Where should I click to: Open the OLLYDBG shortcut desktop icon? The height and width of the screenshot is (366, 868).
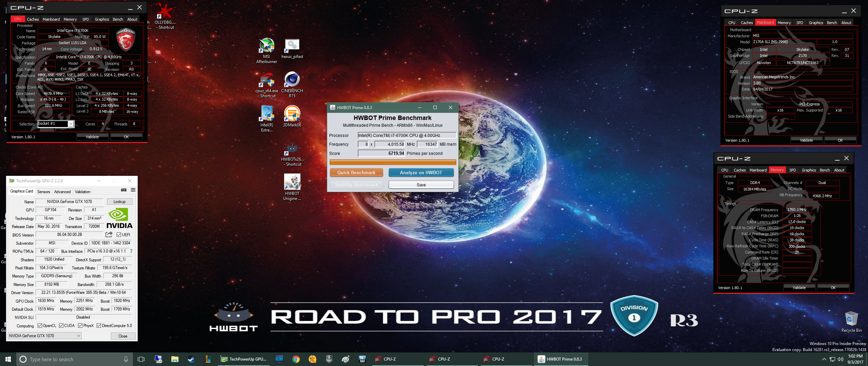[x=165, y=16]
